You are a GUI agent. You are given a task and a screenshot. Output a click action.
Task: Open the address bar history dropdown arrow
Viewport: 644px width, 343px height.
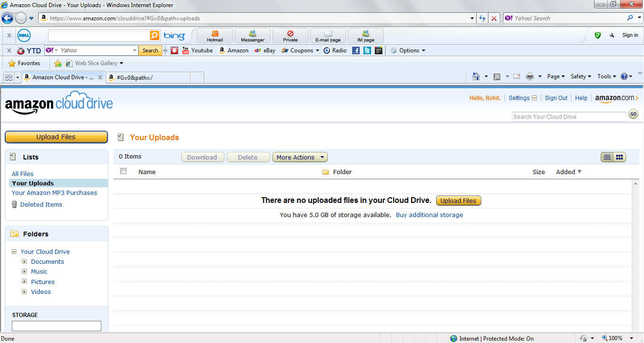tap(472, 18)
